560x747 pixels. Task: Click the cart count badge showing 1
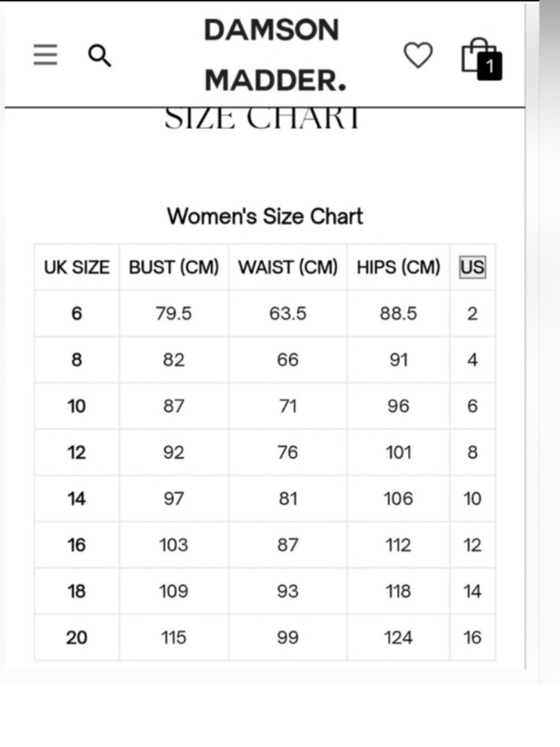coord(489,66)
